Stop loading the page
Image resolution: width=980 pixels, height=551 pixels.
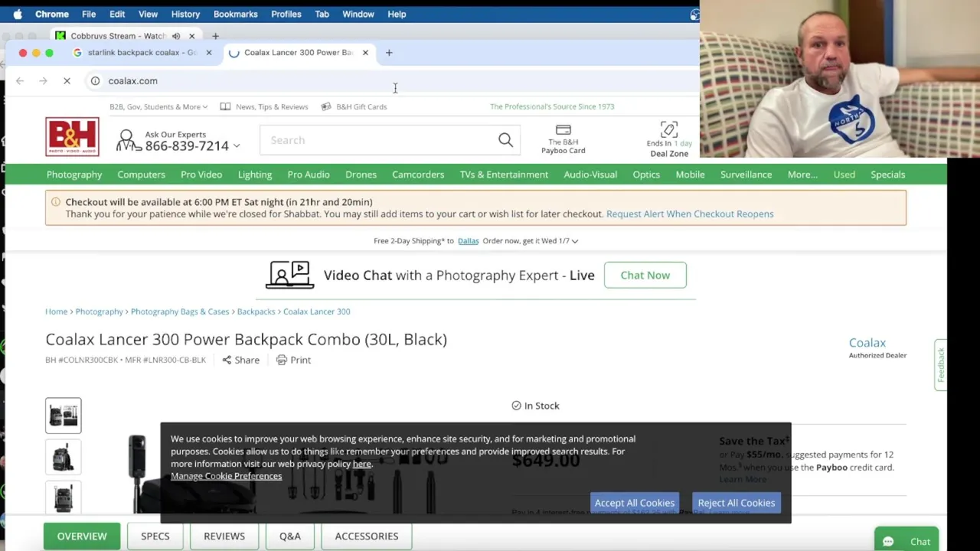coord(67,80)
